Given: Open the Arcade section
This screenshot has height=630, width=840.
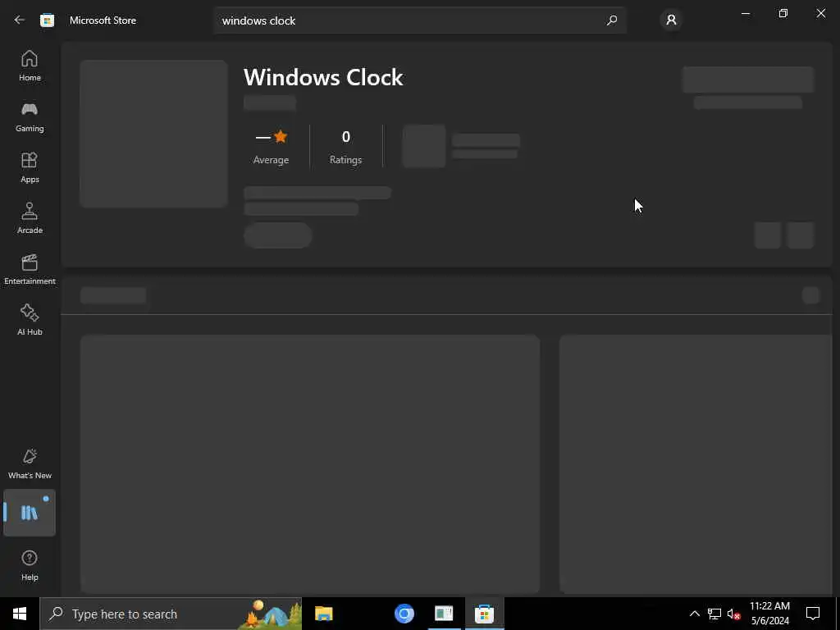Looking at the screenshot, I should coord(30,218).
